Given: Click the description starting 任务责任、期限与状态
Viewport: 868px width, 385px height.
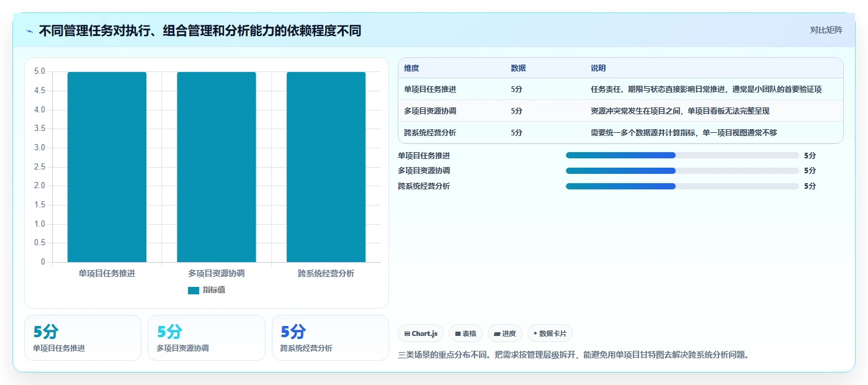Looking at the screenshot, I should click(706, 89).
